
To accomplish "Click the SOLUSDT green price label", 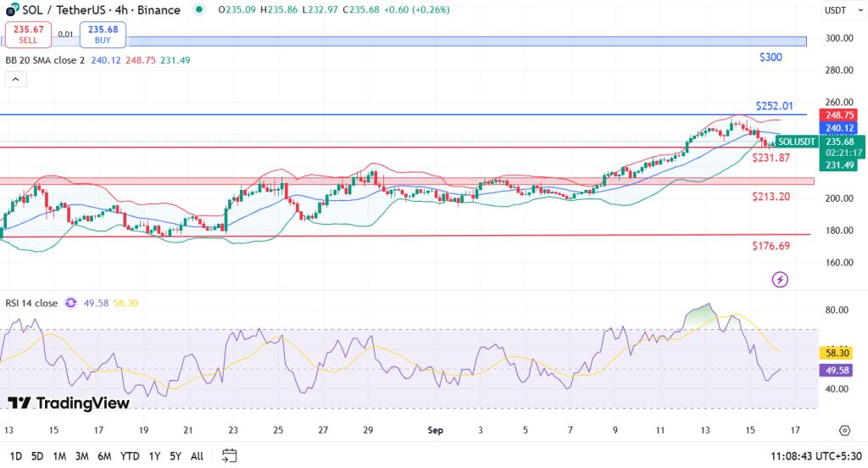I will tap(797, 142).
